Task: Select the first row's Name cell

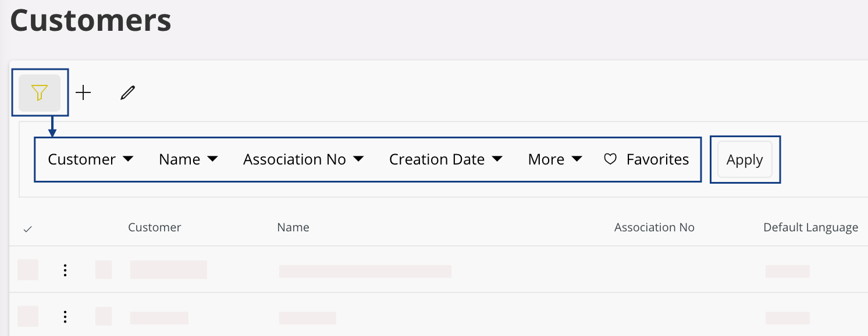Action: click(365, 271)
